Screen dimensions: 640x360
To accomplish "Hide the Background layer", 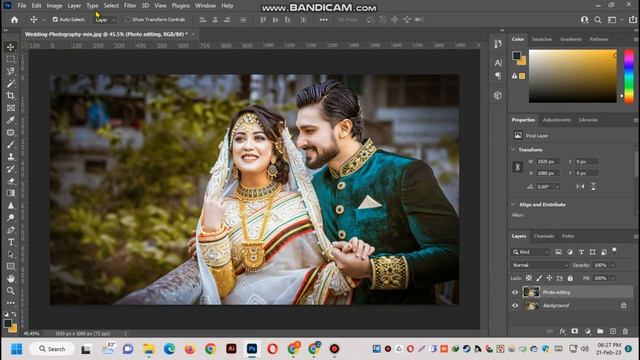I will coord(515,306).
